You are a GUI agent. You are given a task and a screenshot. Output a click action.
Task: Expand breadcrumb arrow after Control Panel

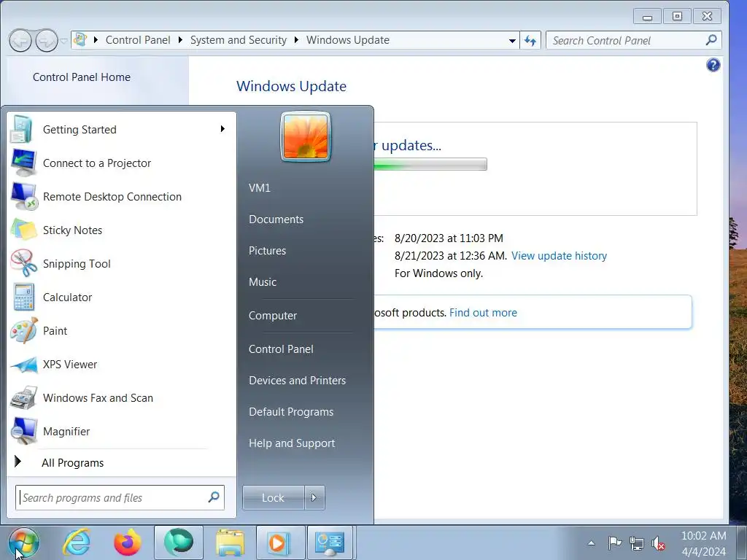coord(180,40)
